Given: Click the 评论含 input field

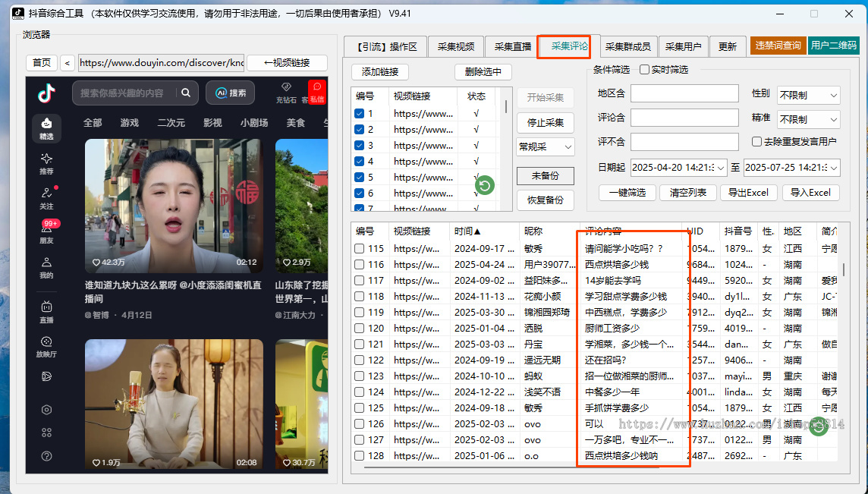Looking at the screenshot, I should pos(685,118).
